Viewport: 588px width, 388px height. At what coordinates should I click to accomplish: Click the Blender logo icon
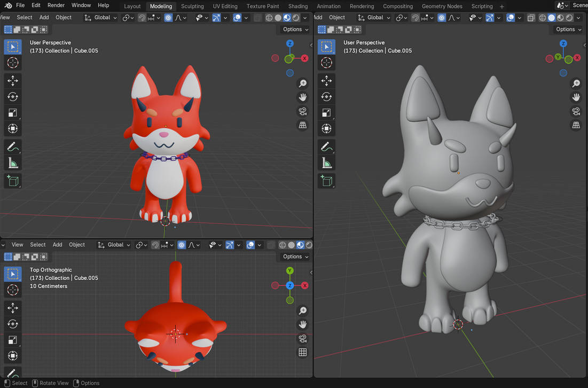pyautogui.click(x=8, y=5)
